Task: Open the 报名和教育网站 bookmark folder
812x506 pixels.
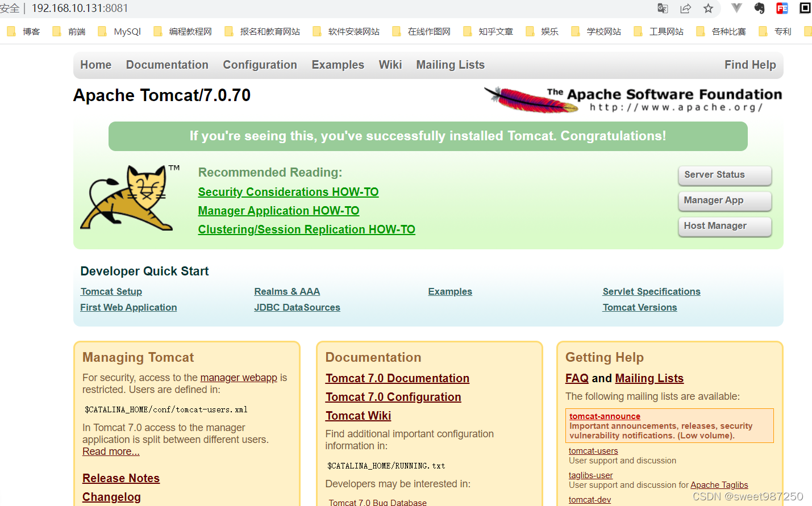Action: click(262, 31)
